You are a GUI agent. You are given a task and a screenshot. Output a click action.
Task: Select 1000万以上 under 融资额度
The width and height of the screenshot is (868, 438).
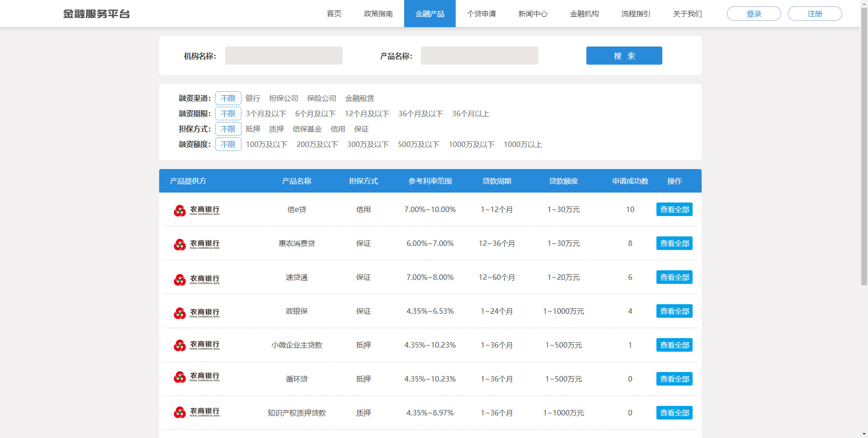pyautogui.click(x=522, y=144)
